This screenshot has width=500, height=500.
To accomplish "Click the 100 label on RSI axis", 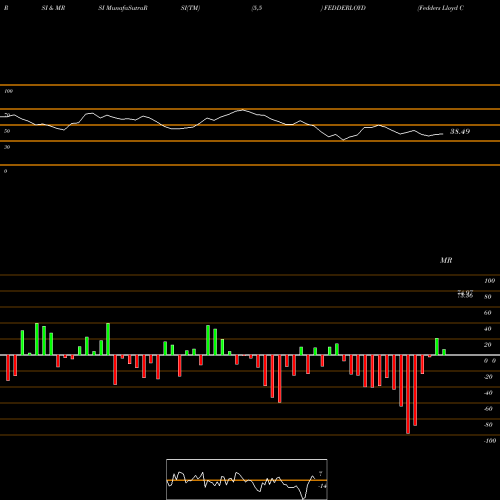I will point(8,91).
